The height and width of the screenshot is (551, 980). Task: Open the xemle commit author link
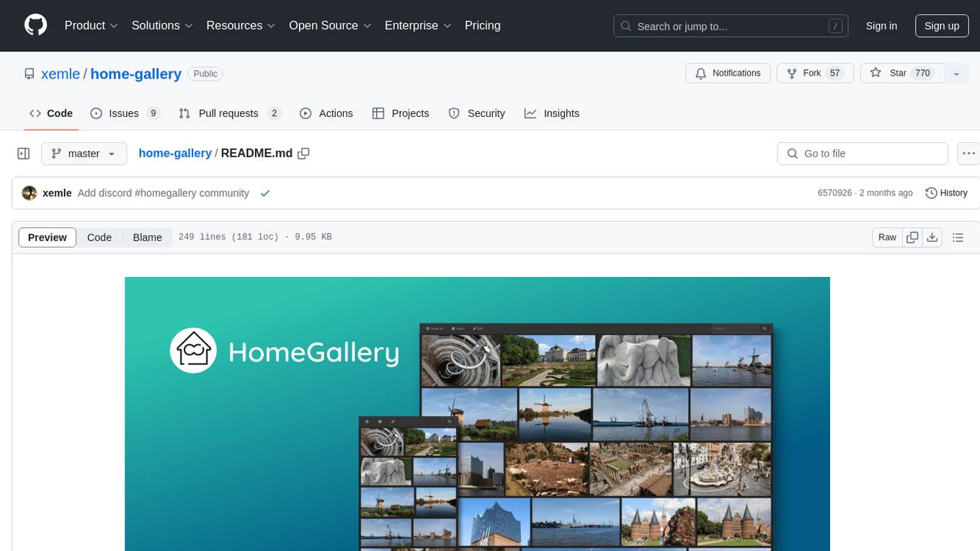(57, 193)
